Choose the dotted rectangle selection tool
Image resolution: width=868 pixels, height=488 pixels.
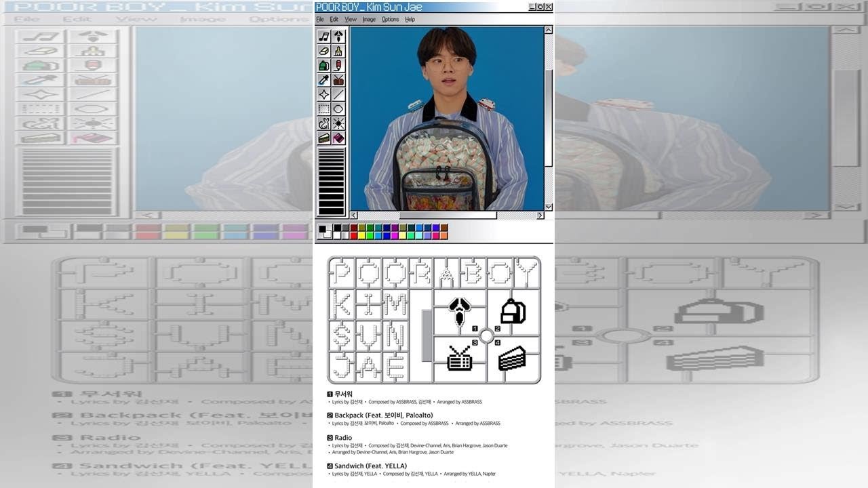[324, 109]
